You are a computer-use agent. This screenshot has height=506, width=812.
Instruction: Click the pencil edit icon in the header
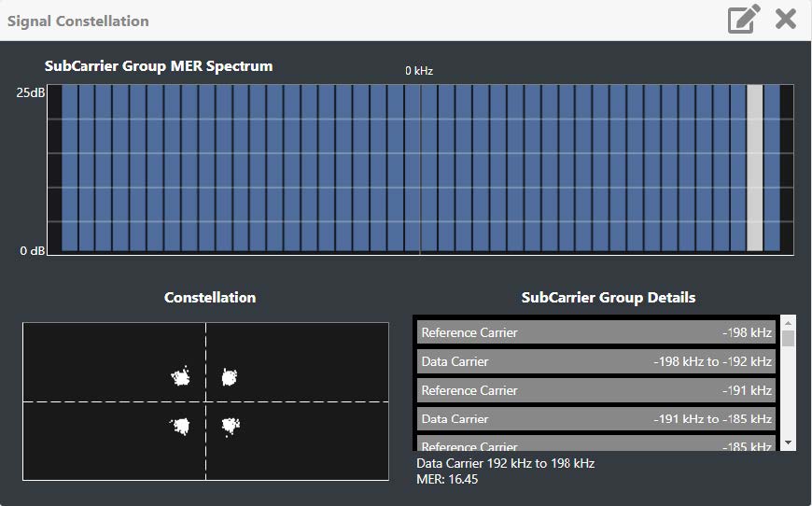click(x=743, y=20)
